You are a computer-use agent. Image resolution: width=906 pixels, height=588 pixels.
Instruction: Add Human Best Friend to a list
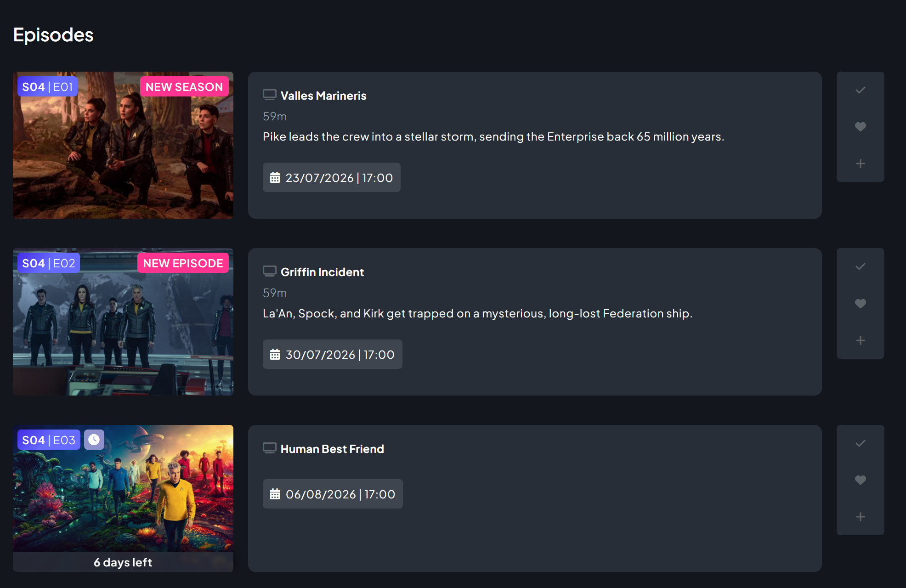pos(860,517)
